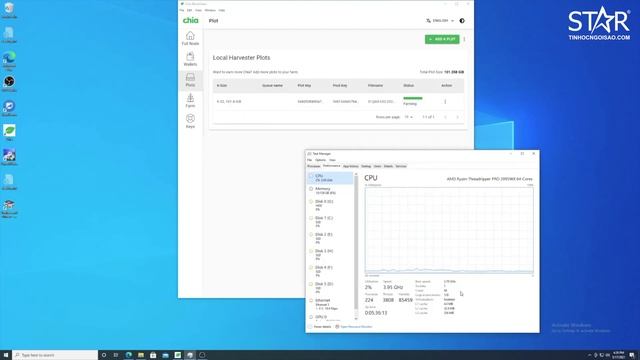This screenshot has width=640, height=360.
Task: Open Keys page in Chia sidebar
Action: (x=190, y=122)
